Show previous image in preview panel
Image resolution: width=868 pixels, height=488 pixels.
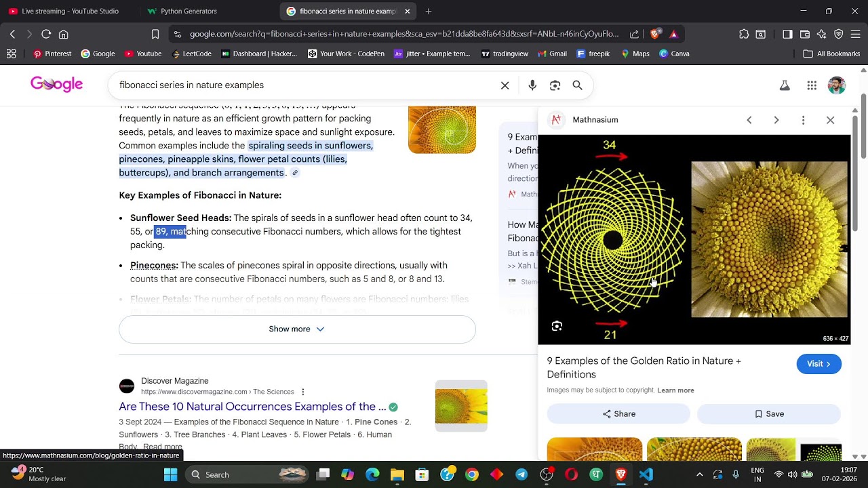[x=749, y=120]
